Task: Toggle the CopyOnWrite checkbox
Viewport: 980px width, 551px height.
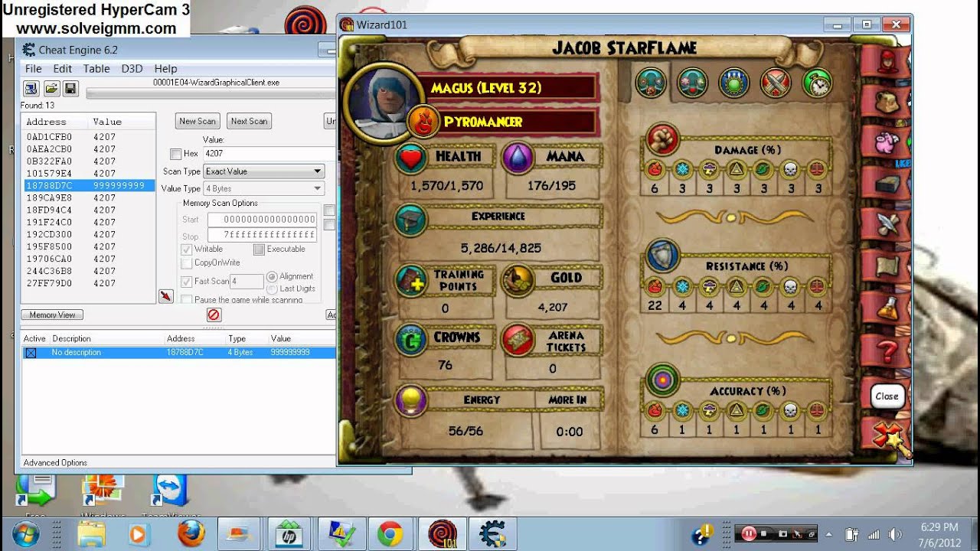Action: tap(187, 263)
